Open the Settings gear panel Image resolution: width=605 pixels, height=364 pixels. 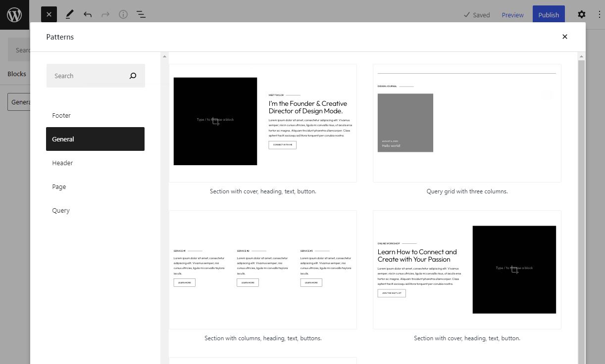(x=581, y=15)
